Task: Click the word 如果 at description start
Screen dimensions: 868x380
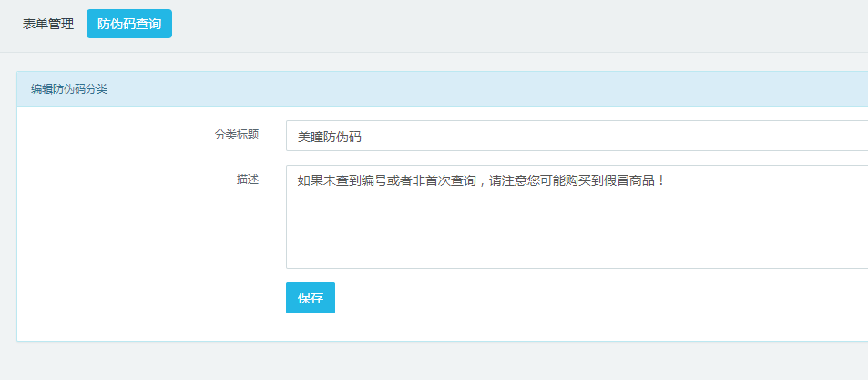Action: tap(310, 180)
